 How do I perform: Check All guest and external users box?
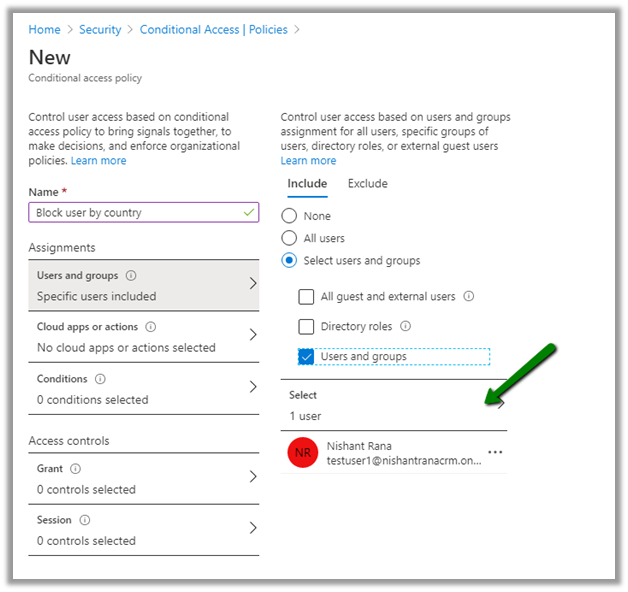click(x=307, y=297)
